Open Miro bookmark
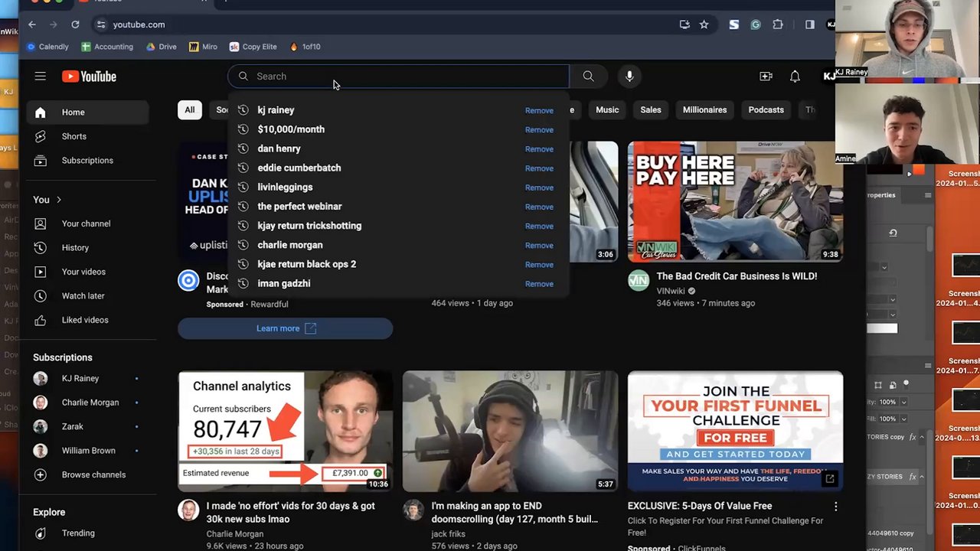 point(203,47)
